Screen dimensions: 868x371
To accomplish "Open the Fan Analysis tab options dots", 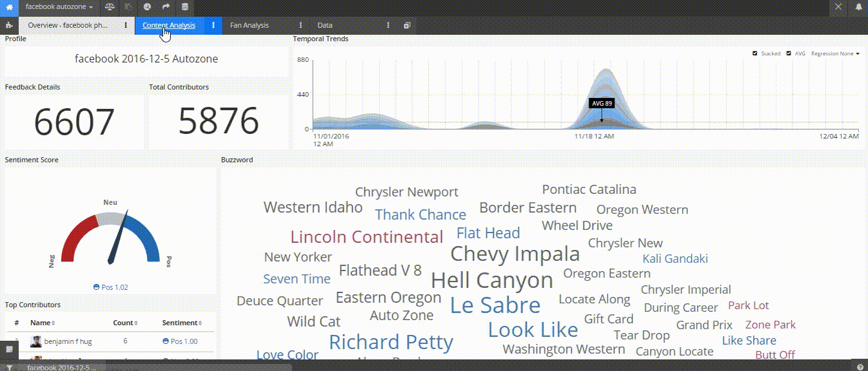I will (301, 26).
